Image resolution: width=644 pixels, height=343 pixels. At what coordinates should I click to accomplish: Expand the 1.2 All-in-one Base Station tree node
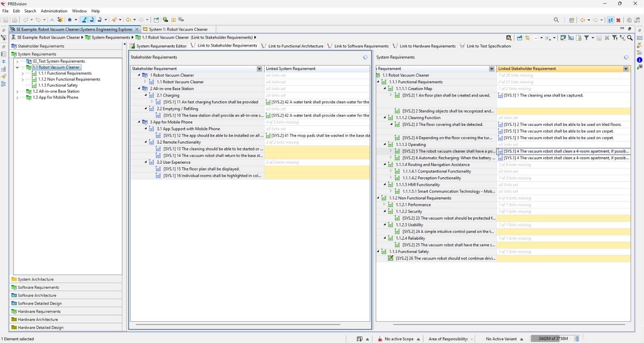coord(17,92)
